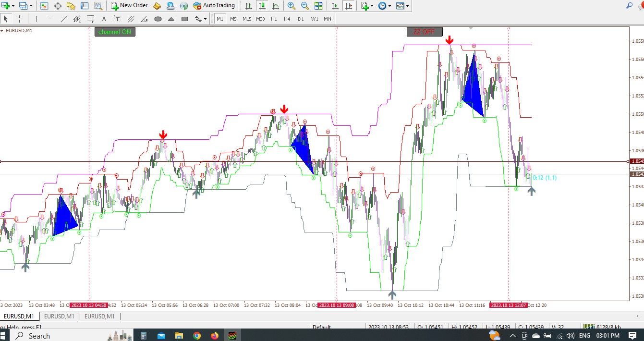The width and height of the screenshot is (644, 341).
Task: Open the MQL5 community cloud icon
Action: click(170, 6)
